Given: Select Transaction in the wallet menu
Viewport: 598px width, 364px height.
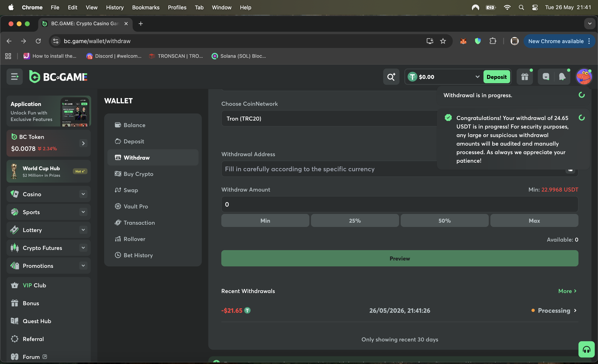Looking at the screenshot, I should [x=153, y=222].
